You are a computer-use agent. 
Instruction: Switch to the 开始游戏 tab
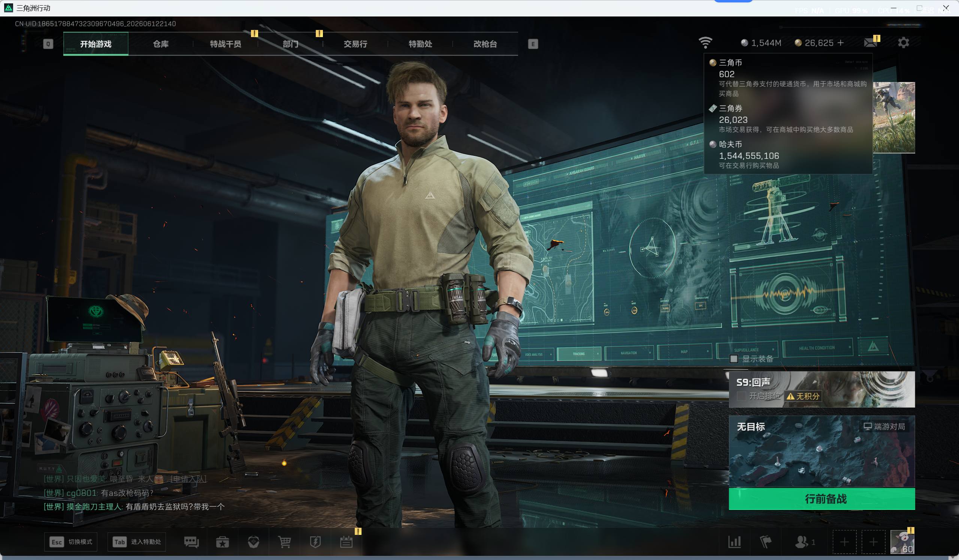coord(96,44)
